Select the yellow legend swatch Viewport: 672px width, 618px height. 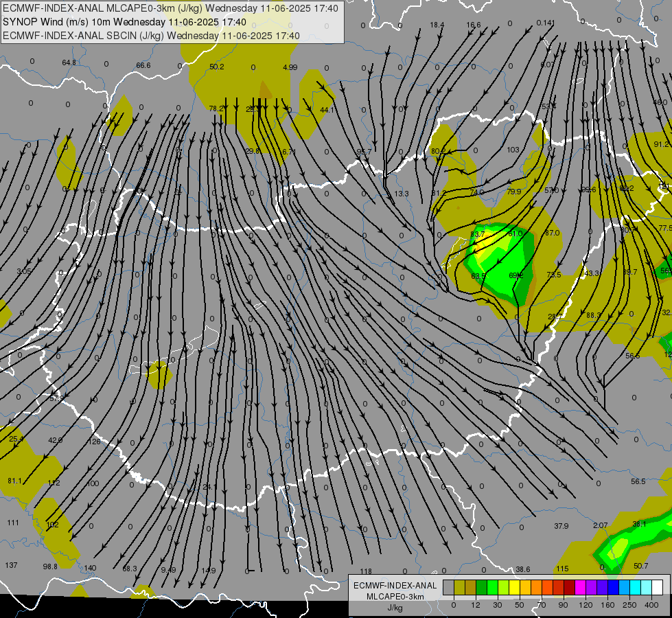[x=514, y=588]
